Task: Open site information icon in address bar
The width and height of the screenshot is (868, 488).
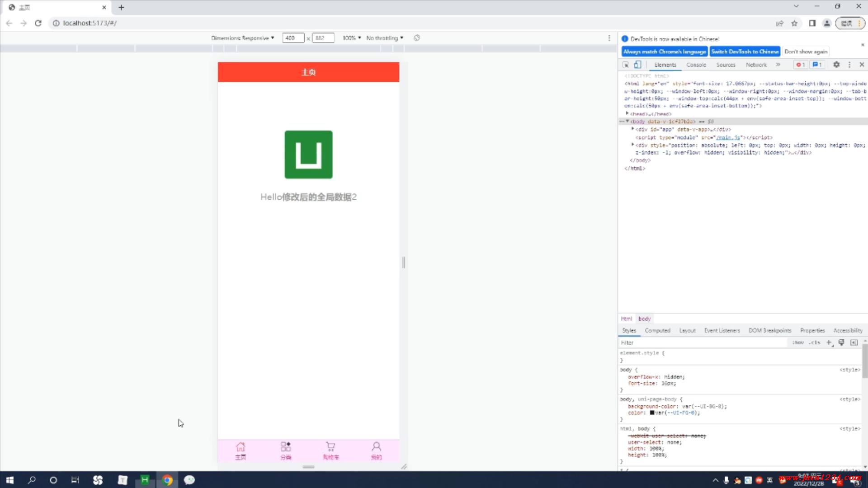Action: (56, 23)
